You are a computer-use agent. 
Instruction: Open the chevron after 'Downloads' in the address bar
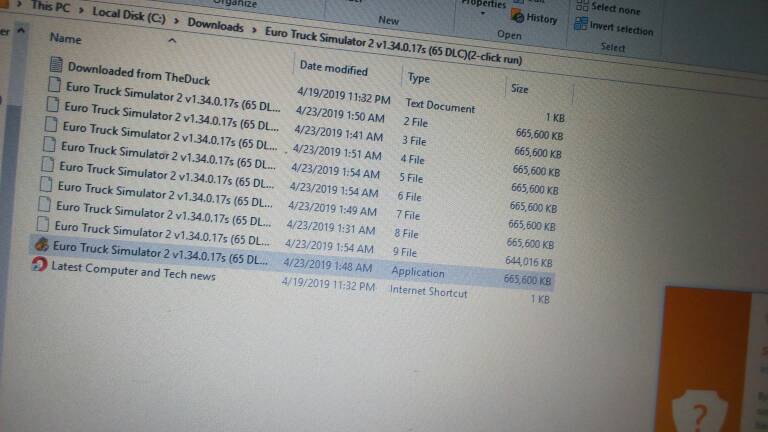click(254, 30)
